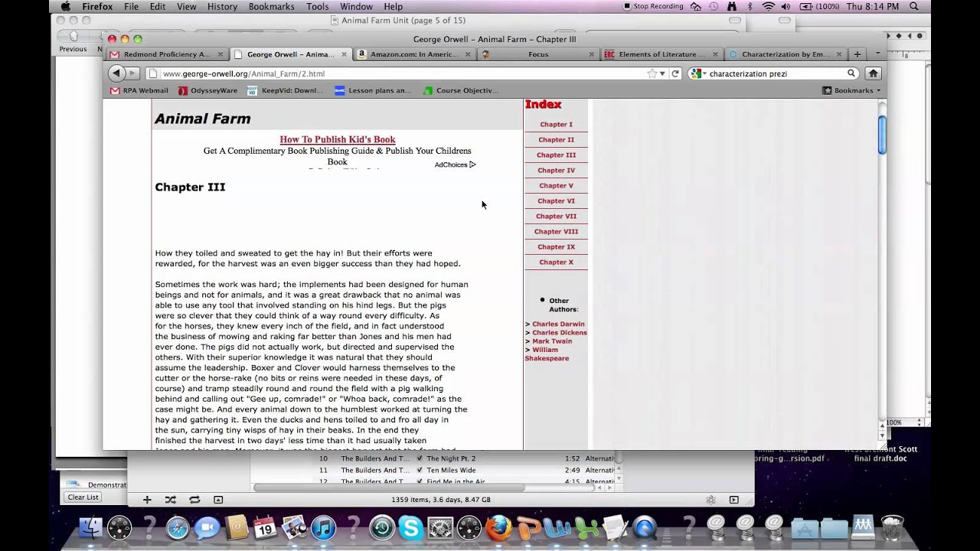Close the Focus tab
The width and height of the screenshot is (980, 551).
[x=591, y=54]
